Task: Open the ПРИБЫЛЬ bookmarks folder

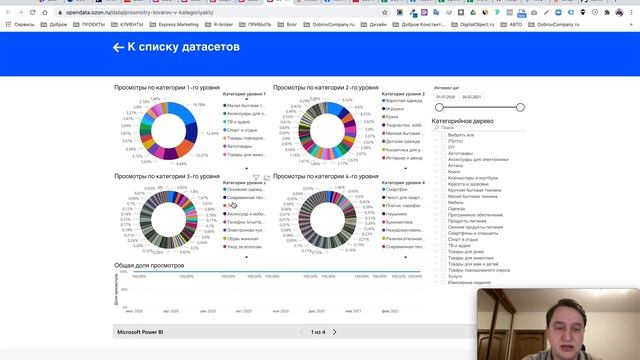Action: pos(255,24)
